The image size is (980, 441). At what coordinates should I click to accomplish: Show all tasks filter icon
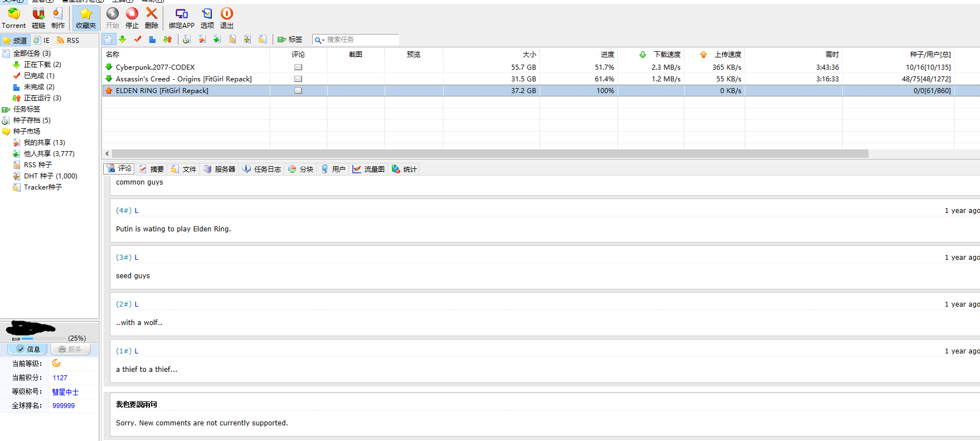coord(108,39)
